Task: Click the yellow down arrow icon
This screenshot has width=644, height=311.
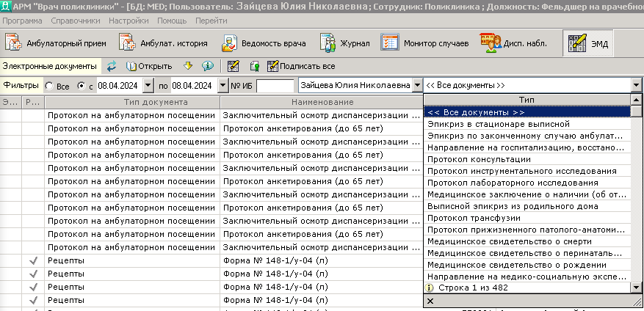Action: [188, 66]
